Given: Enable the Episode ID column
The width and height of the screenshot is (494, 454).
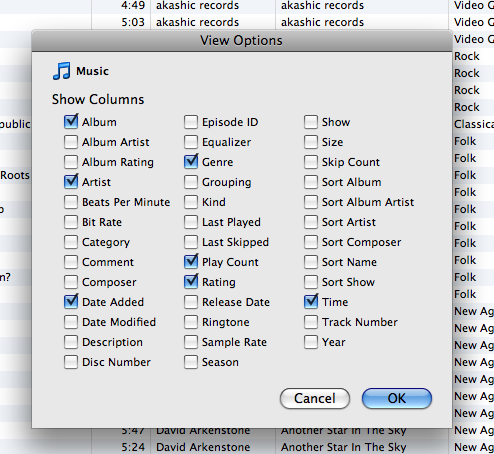Looking at the screenshot, I should pyautogui.click(x=191, y=122).
